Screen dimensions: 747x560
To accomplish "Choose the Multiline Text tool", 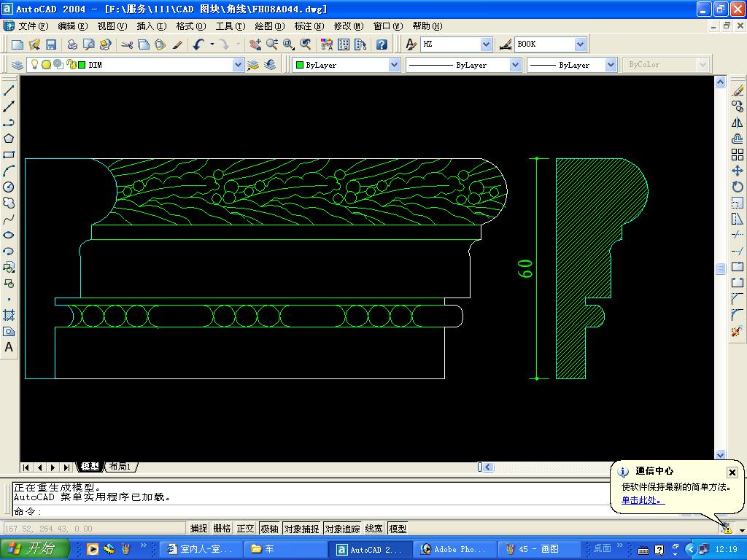I will 9,347.
